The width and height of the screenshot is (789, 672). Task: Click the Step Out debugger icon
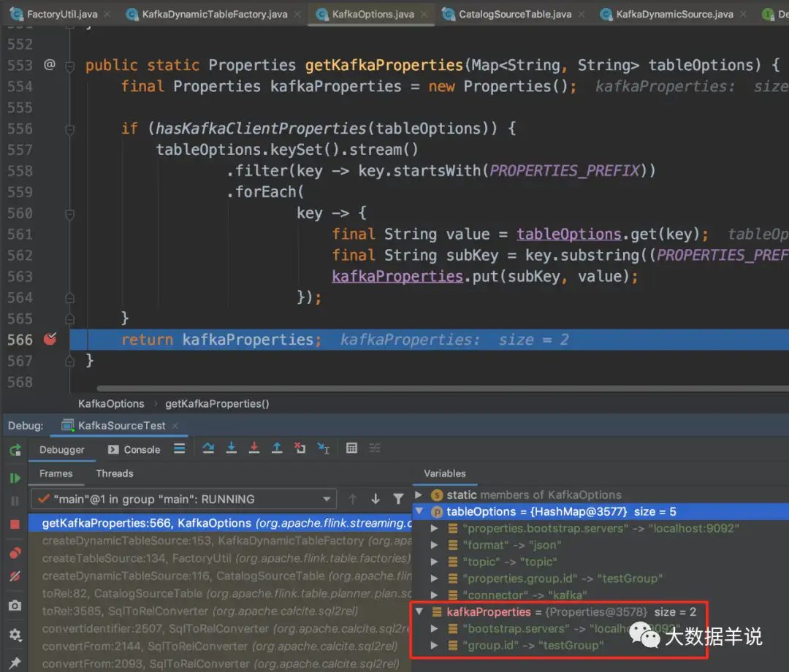point(278,448)
